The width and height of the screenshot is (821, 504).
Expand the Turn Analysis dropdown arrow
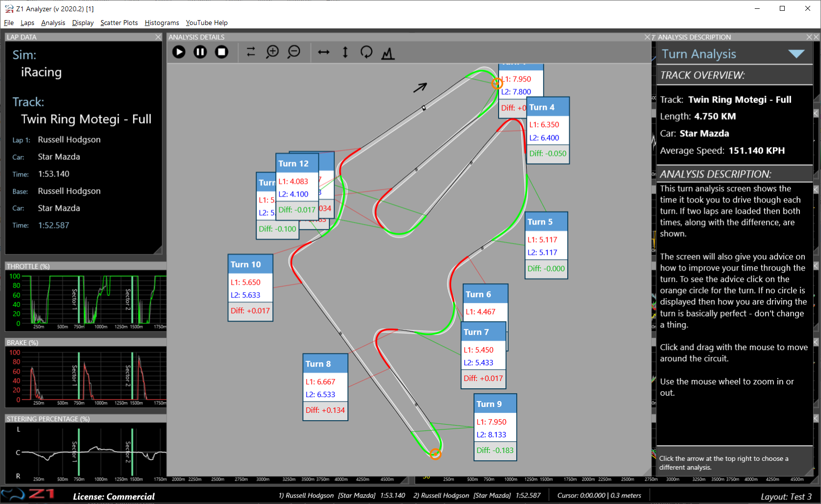click(x=796, y=54)
